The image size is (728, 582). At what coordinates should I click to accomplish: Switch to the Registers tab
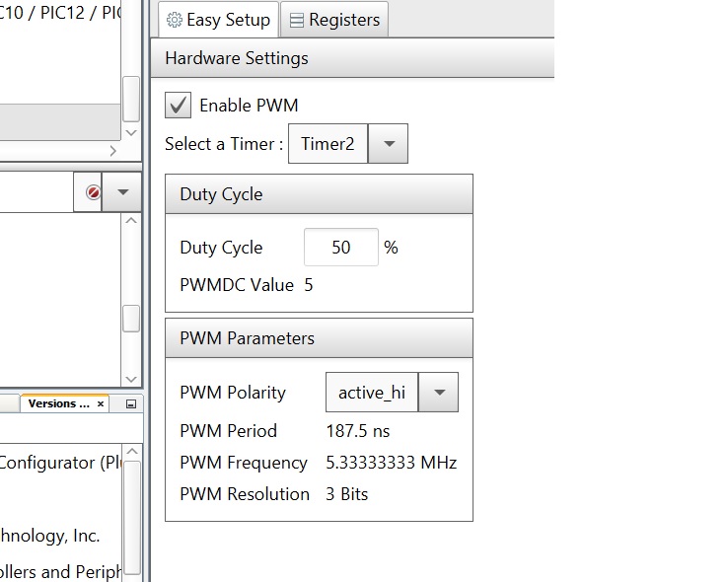click(333, 20)
